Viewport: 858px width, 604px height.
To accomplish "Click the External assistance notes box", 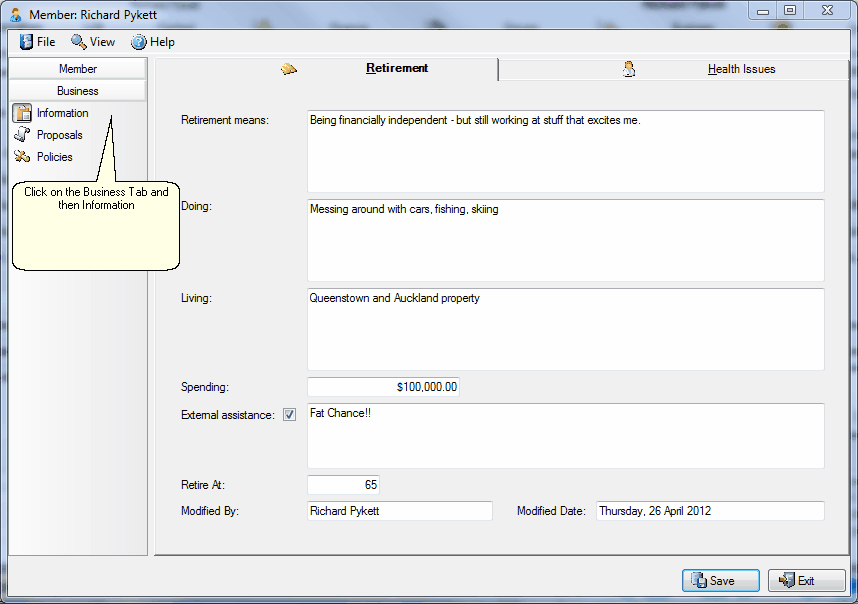I will 566,436.
